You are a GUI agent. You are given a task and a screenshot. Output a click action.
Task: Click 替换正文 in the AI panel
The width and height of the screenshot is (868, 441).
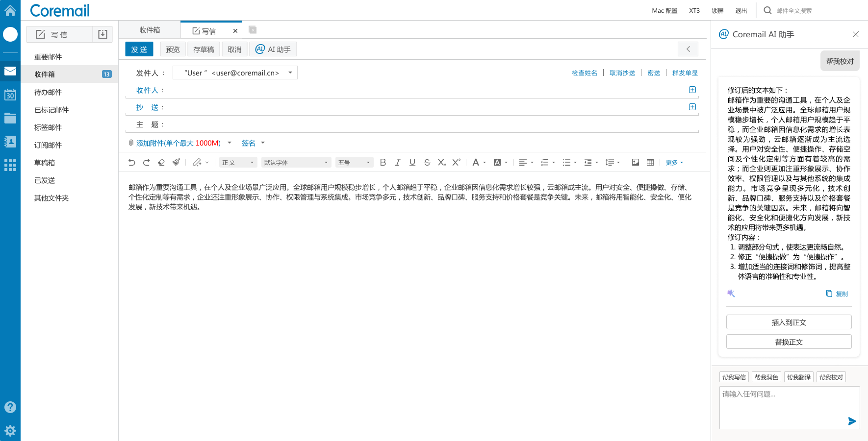(x=789, y=342)
